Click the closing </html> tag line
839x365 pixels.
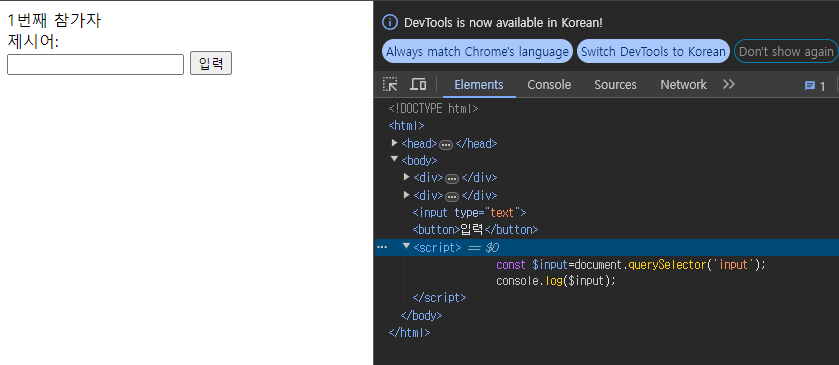[409, 332]
